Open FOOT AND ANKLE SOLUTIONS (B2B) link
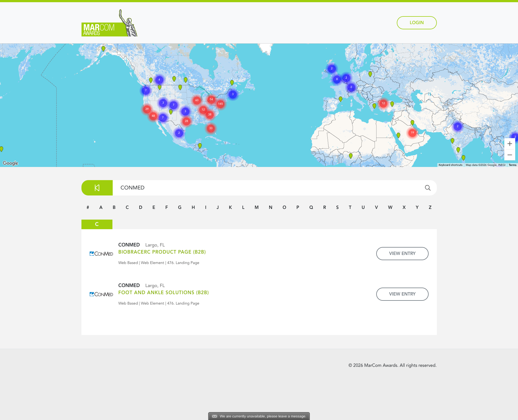518x420 pixels. tap(164, 293)
